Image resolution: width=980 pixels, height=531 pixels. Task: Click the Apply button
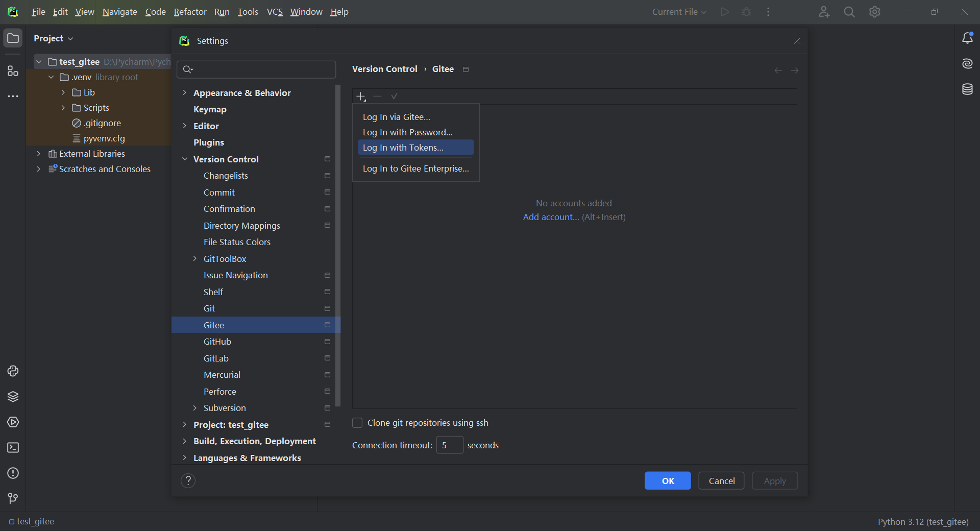pyautogui.click(x=774, y=481)
